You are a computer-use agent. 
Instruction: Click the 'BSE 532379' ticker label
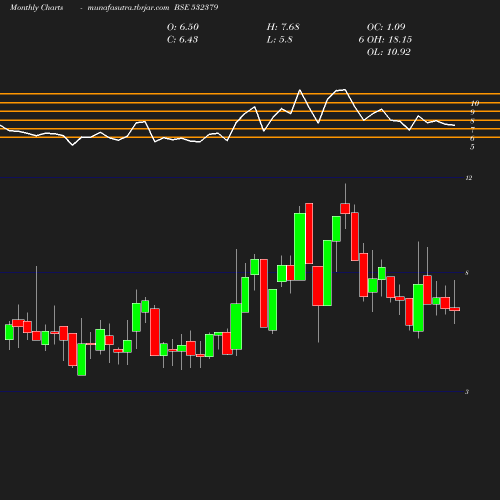196,7
